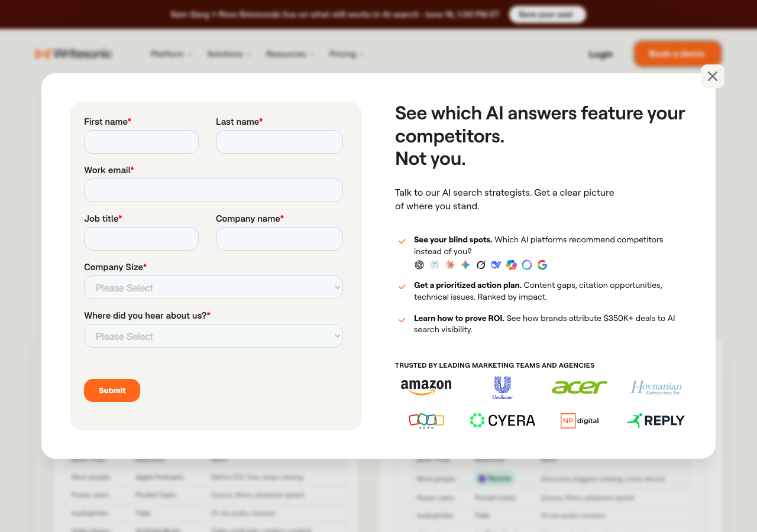Open the Login link
This screenshot has width=757, height=532.
[x=600, y=54]
